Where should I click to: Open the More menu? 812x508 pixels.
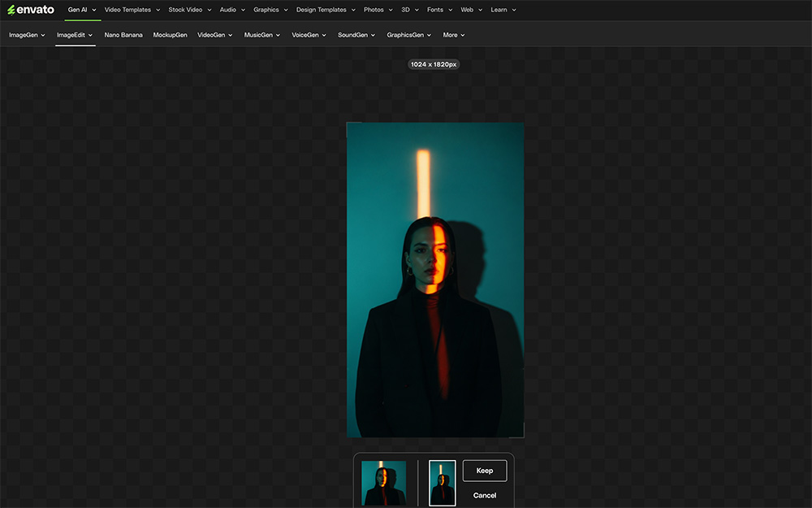pyautogui.click(x=453, y=35)
